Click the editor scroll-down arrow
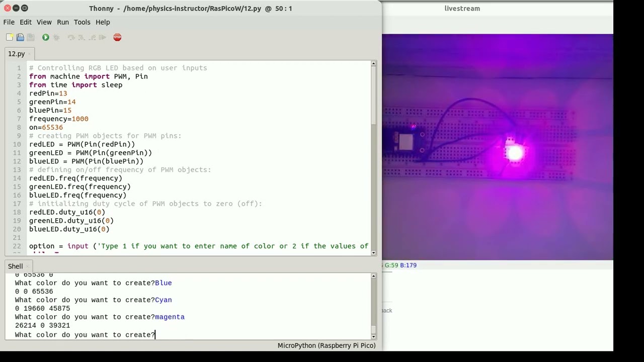The image size is (644, 362). pyautogui.click(x=373, y=253)
